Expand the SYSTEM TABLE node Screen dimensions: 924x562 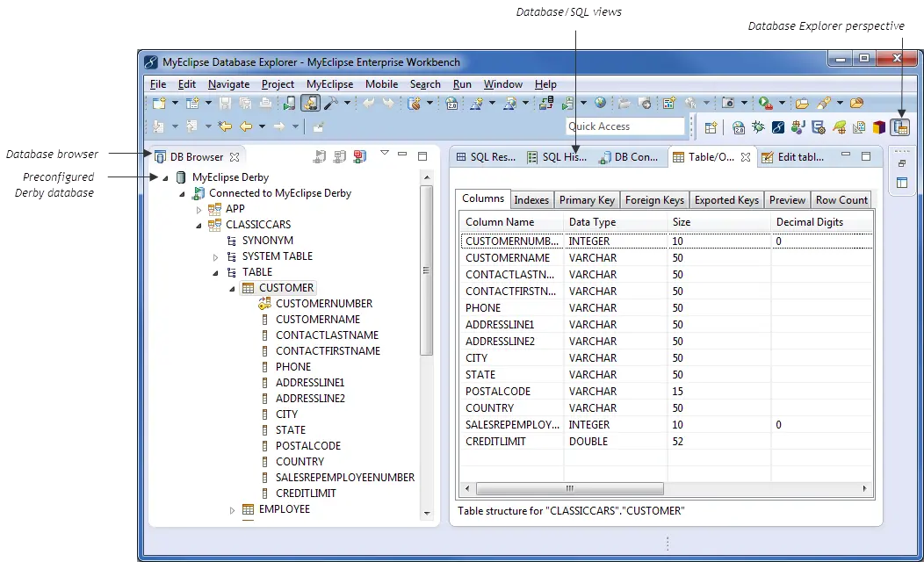[x=215, y=256]
